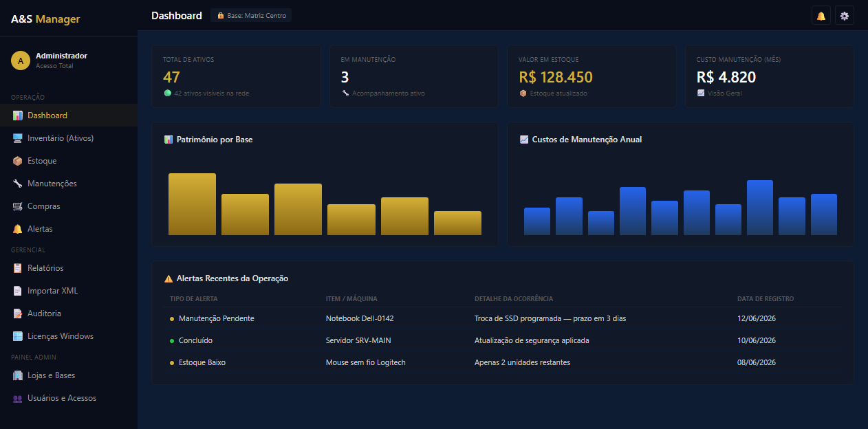Click the A&S Manager logo

click(x=45, y=19)
